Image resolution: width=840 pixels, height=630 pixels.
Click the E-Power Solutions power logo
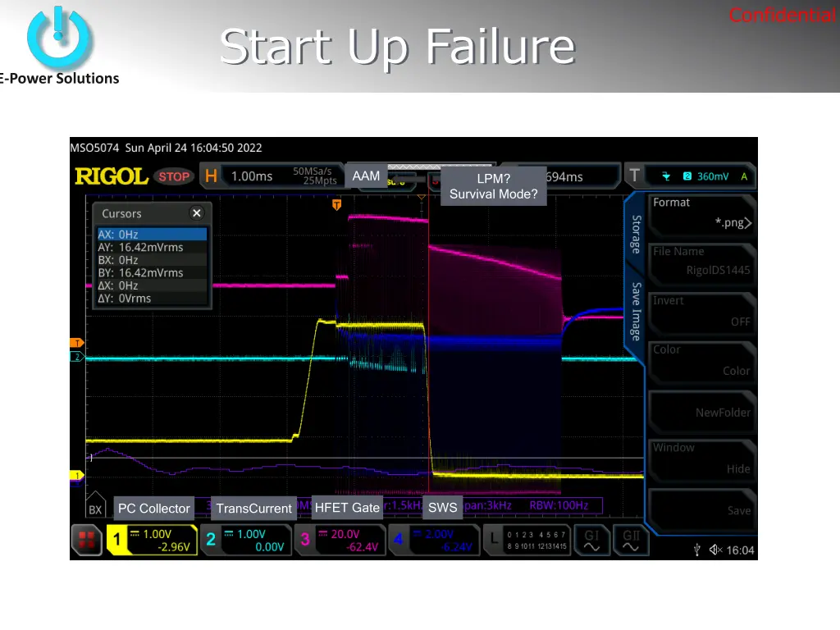pyautogui.click(x=59, y=38)
